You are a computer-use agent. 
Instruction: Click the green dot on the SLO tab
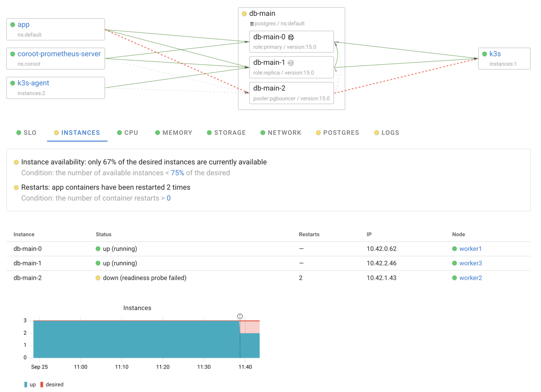[19, 133]
